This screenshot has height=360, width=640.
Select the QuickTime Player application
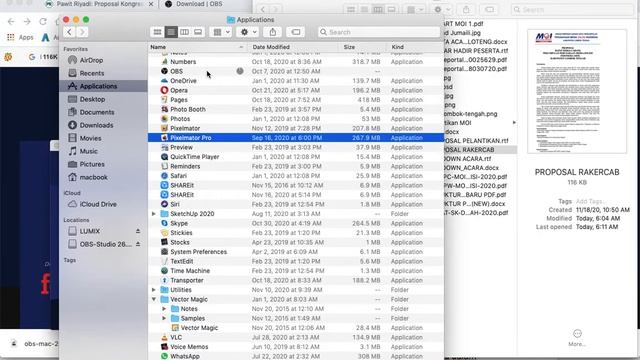tap(296, 157)
